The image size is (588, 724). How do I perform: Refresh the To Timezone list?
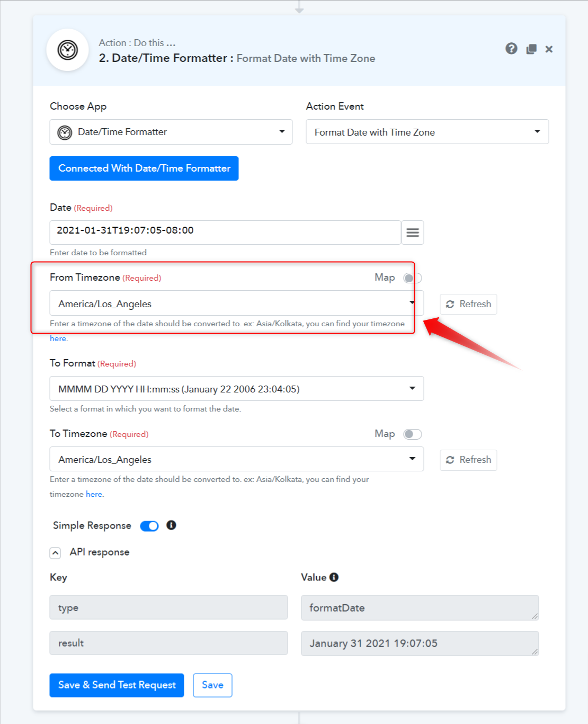point(468,460)
